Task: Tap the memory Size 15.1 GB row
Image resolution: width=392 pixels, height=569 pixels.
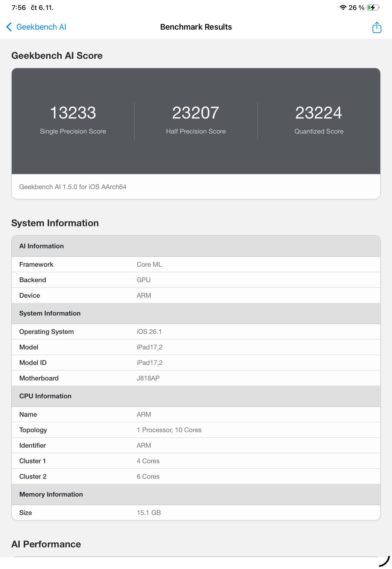Action: (x=196, y=513)
